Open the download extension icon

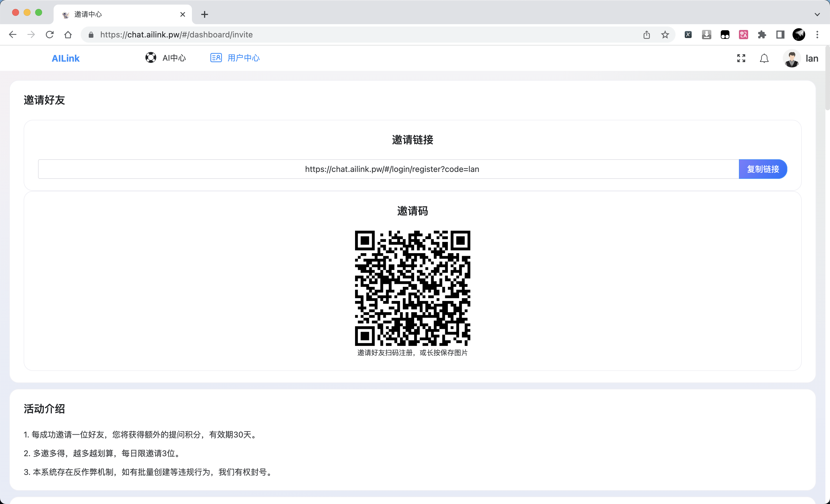coord(707,35)
